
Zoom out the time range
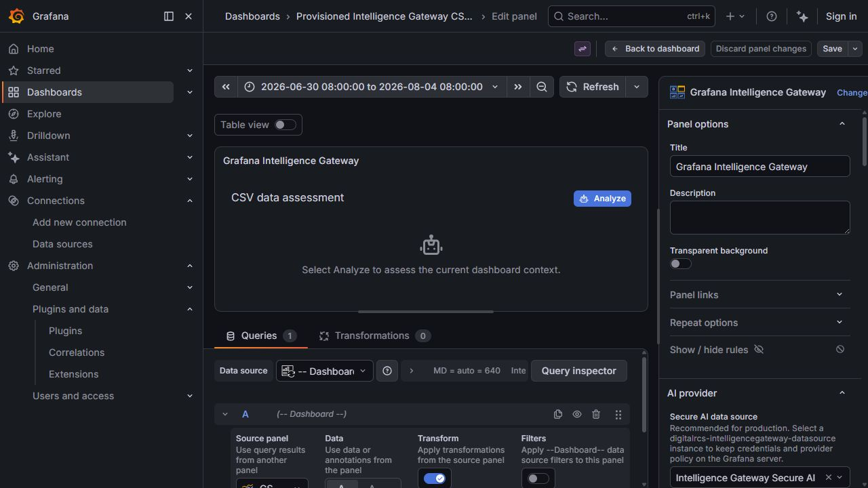tap(542, 87)
